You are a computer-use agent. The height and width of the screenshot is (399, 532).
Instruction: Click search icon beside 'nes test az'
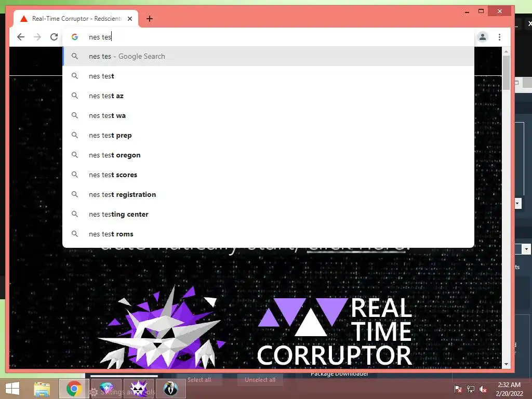[x=75, y=96]
